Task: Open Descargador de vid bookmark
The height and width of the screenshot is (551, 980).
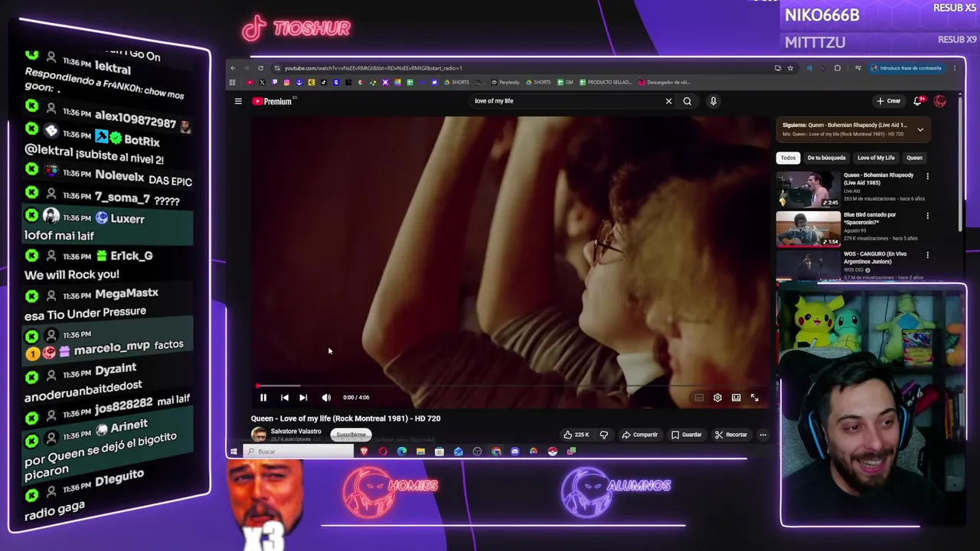Action: [x=664, y=83]
